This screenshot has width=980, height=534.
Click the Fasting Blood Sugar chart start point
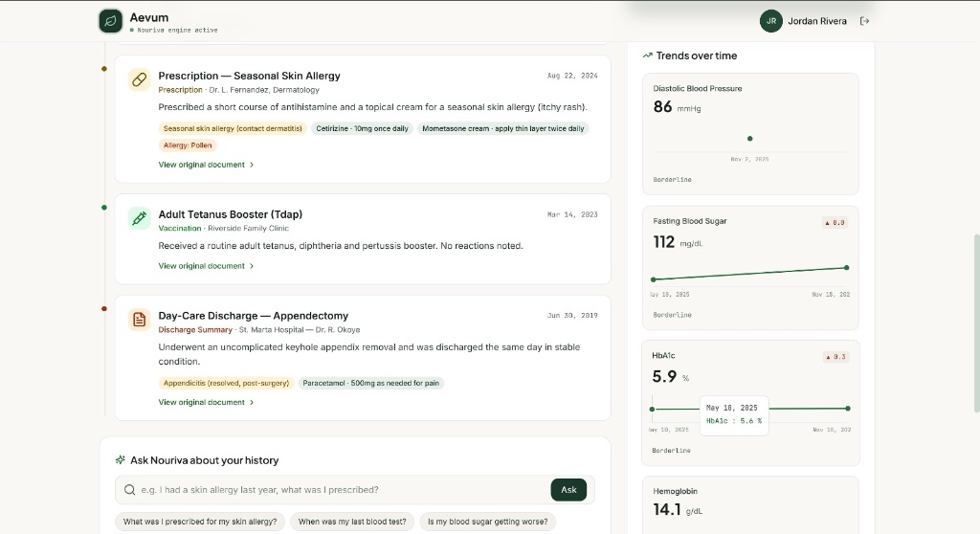click(653, 279)
